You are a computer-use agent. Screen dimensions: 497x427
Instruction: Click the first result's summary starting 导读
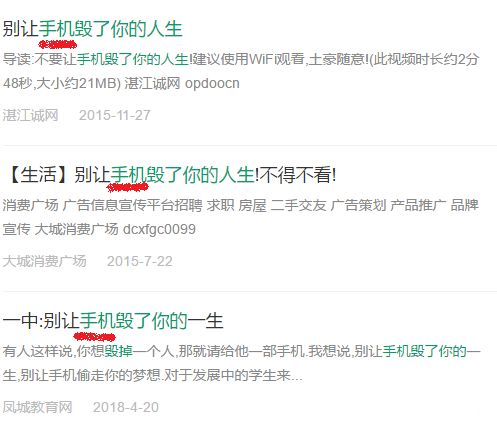[x=241, y=71]
